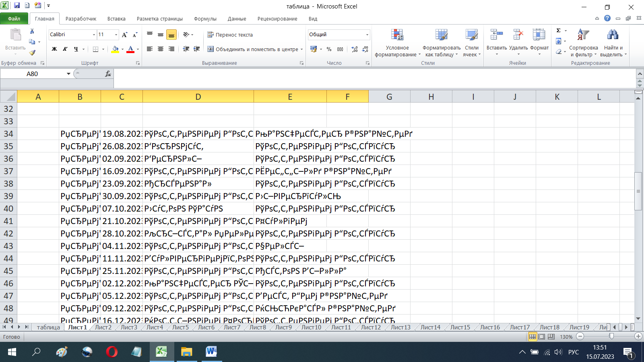Toggle italic formatting

(65, 49)
